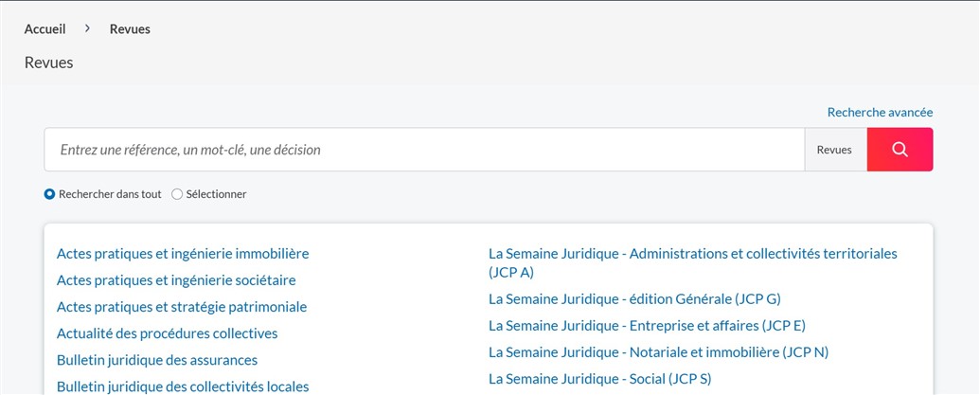
Task: Open Bulletin juridique des collectivités locales
Action: click(x=183, y=386)
